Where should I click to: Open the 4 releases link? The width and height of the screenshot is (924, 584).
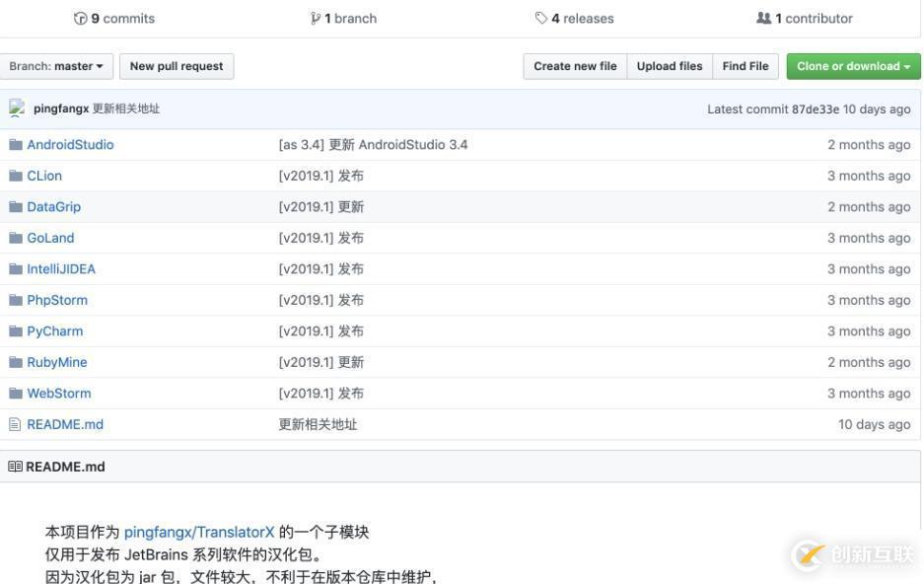click(x=575, y=19)
